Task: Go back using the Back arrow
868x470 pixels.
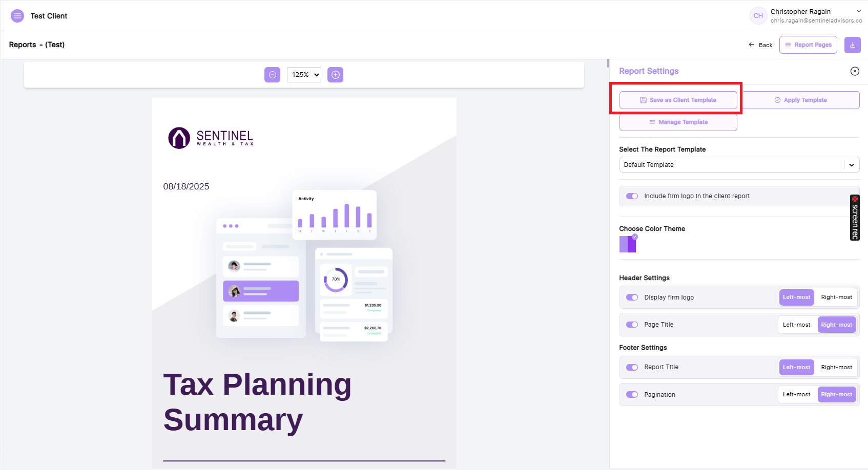Action: coord(760,45)
